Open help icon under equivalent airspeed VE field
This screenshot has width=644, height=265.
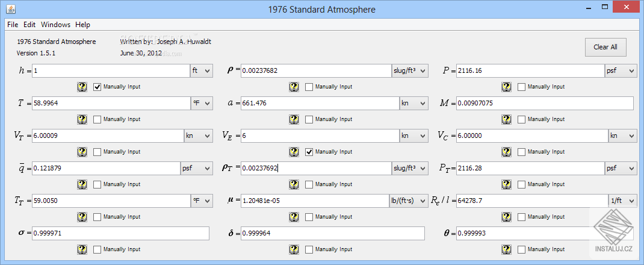[294, 152]
